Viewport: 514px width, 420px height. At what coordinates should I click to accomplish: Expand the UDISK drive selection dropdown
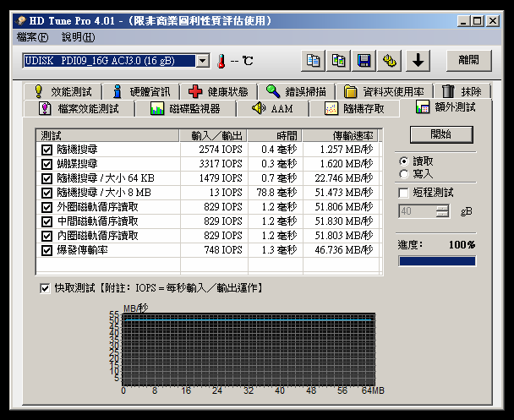[203, 61]
